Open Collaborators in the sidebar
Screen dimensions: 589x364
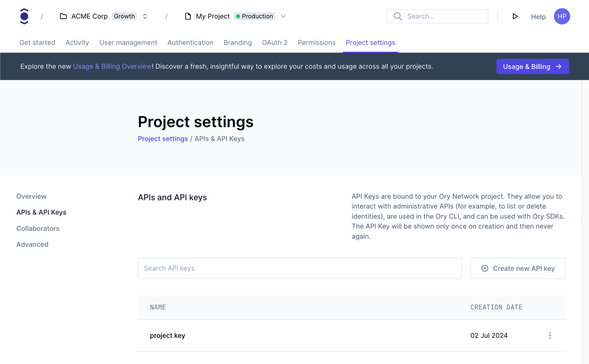point(37,228)
